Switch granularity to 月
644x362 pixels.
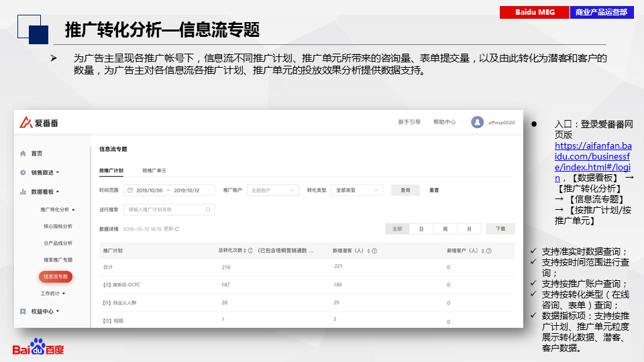[469, 229]
